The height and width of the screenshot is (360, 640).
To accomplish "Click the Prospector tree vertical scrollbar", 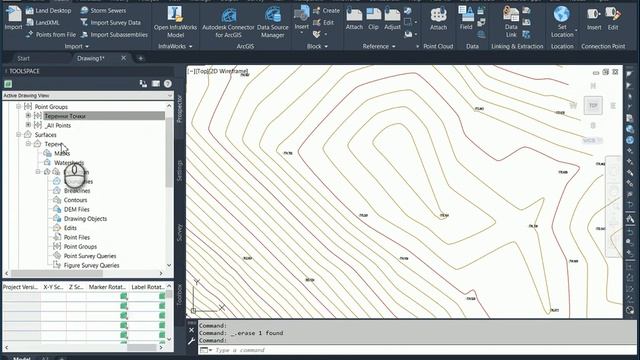I will pyautogui.click(x=169, y=152).
